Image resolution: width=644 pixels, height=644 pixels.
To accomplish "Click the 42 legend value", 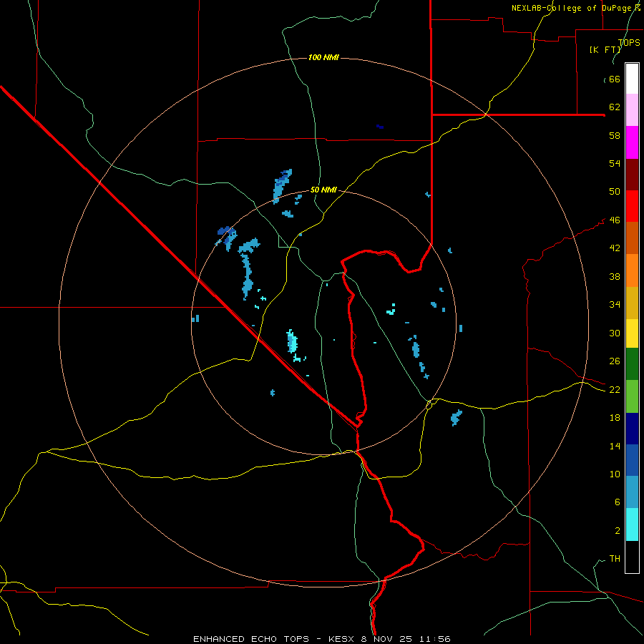I will 615,248.
